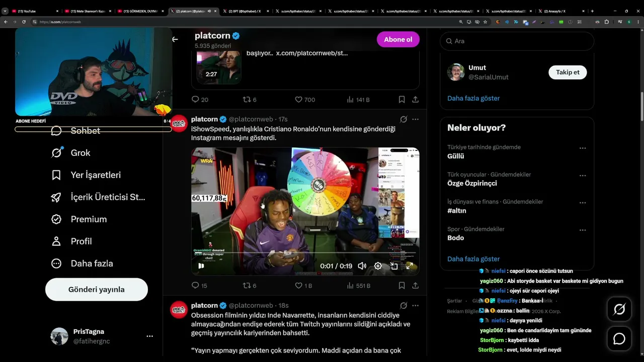Open options for the Güllü trend
This screenshot has height=362, width=644.
(x=583, y=148)
